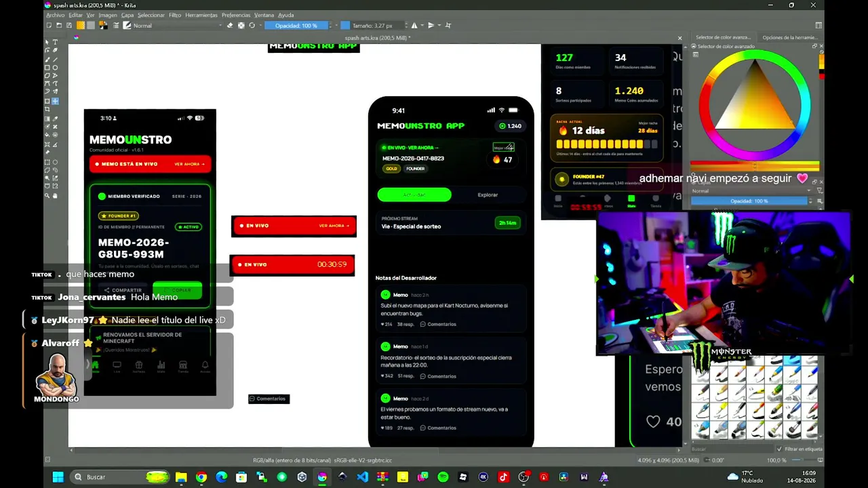Open the Archivo menu
The width and height of the screenshot is (868, 488).
(x=56, y=15)
